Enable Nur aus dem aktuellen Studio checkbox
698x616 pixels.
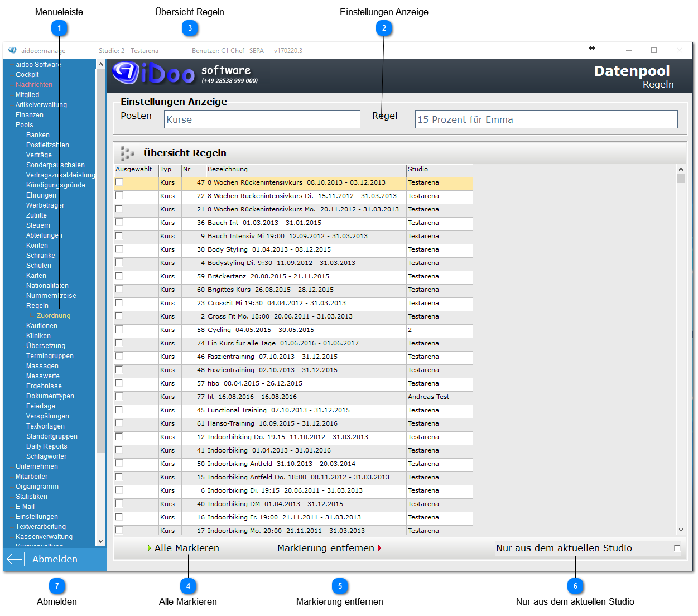click(x=677, y=548)
